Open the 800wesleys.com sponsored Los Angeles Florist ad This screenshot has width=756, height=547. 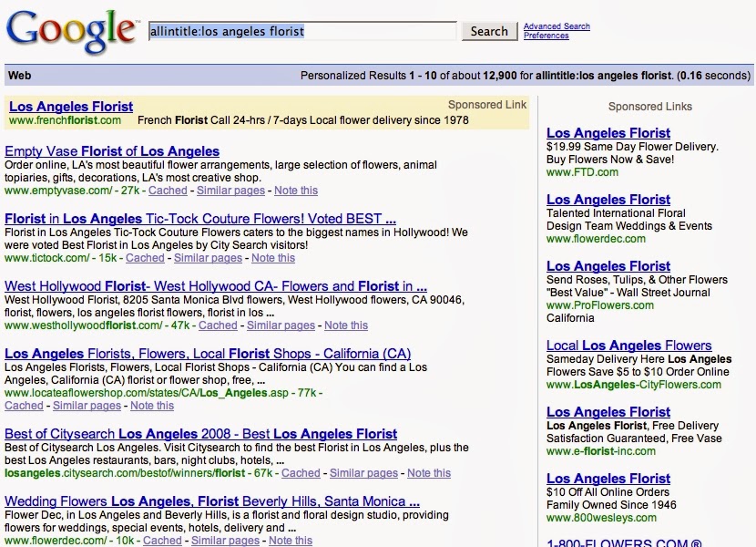coord(608,479)
